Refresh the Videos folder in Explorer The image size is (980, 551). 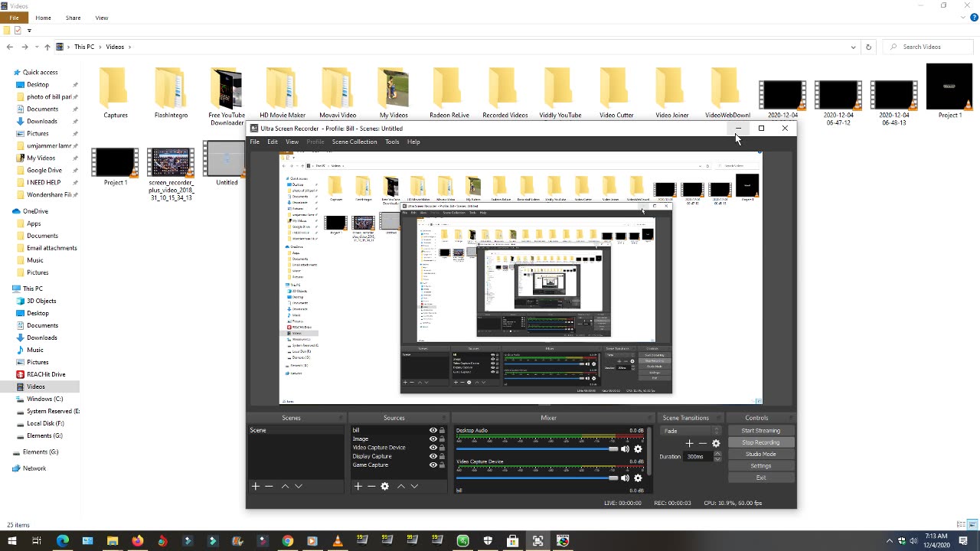[868, 47]
